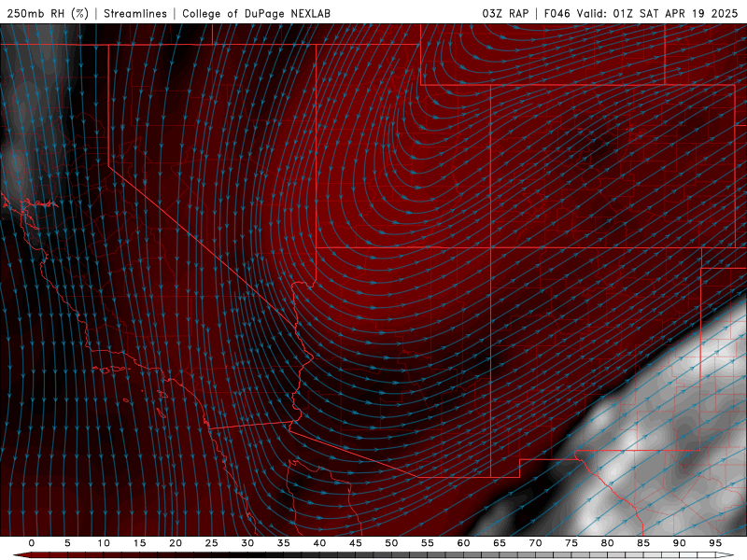Image resolution: width=747 pixels, height=560 pixels.
Task: Click the colorbar label '90'
Action: [x=680, y=543]
